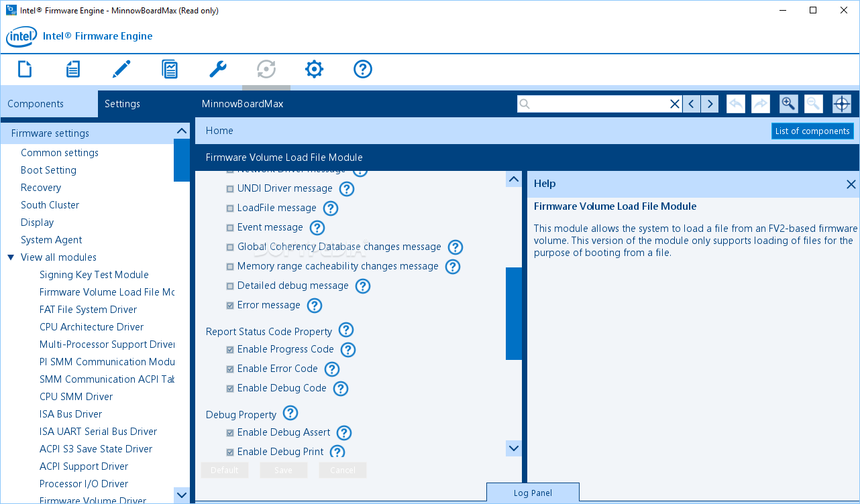Click the Undo arrow icon
This screenshot has width=860, height=504.
[736, 104]
